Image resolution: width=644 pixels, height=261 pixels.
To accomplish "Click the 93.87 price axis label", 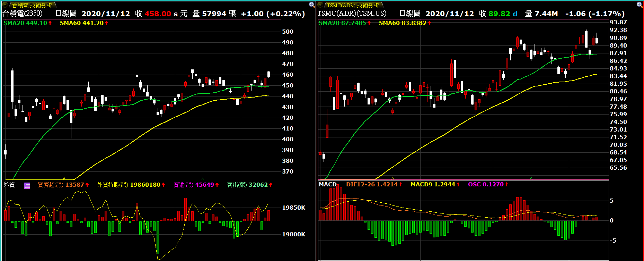I will point(618,22).
